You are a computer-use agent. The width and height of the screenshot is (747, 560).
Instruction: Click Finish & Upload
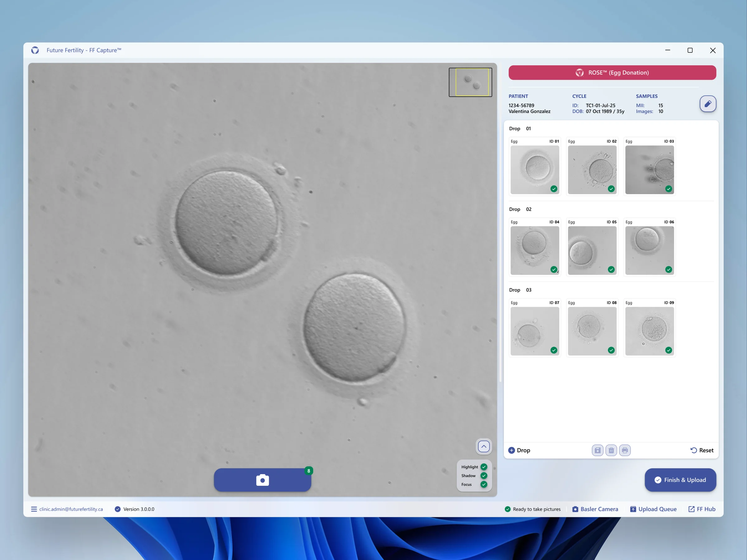(x=680, y=480)
